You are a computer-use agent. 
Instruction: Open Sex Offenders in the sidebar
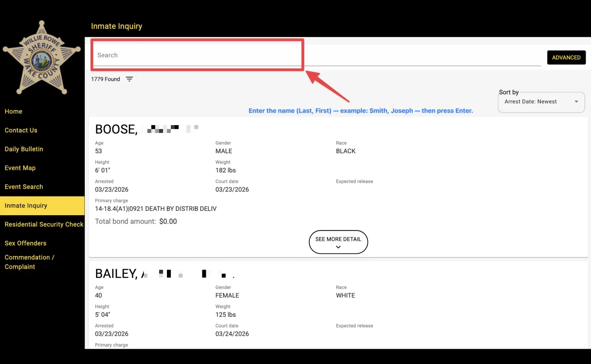pos(26,243)
